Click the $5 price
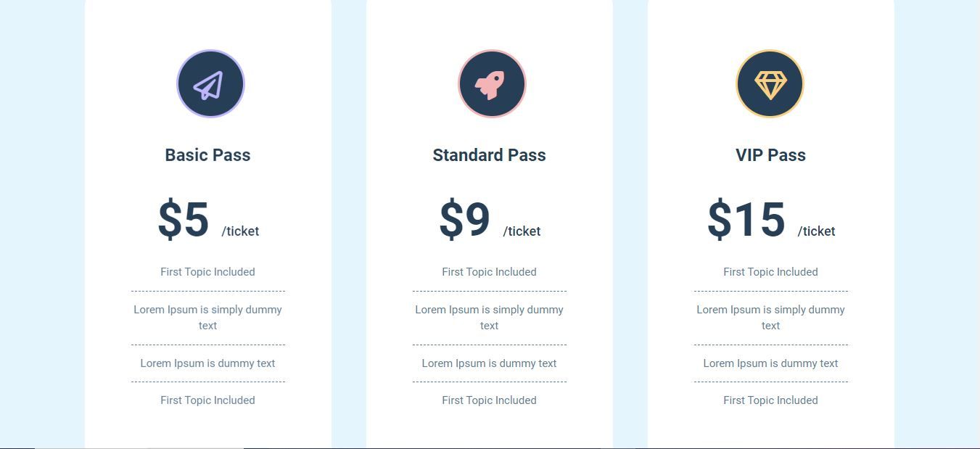This screenshot has width=980, height=449. pos(184,220)
